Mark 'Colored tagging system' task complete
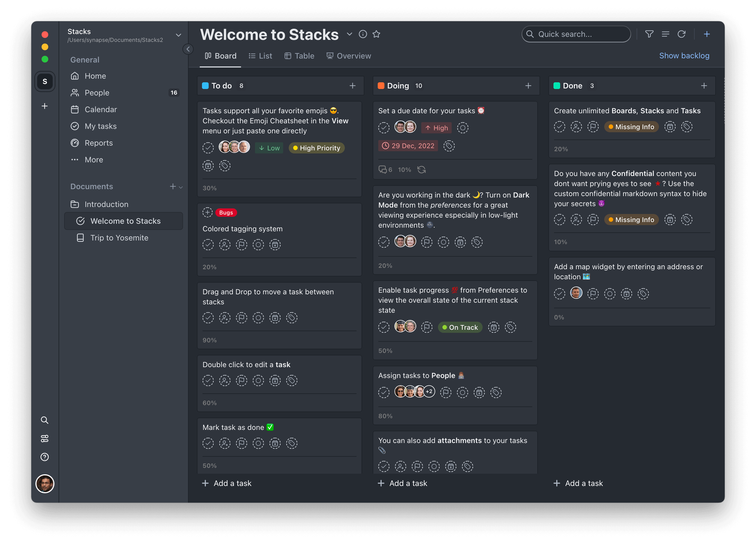756x544 pixels. tap(208, 245)
